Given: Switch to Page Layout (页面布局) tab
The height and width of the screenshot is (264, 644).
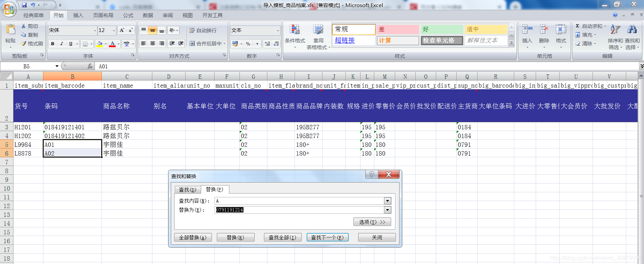Looking at the screenshot, I should coord(103,15).
